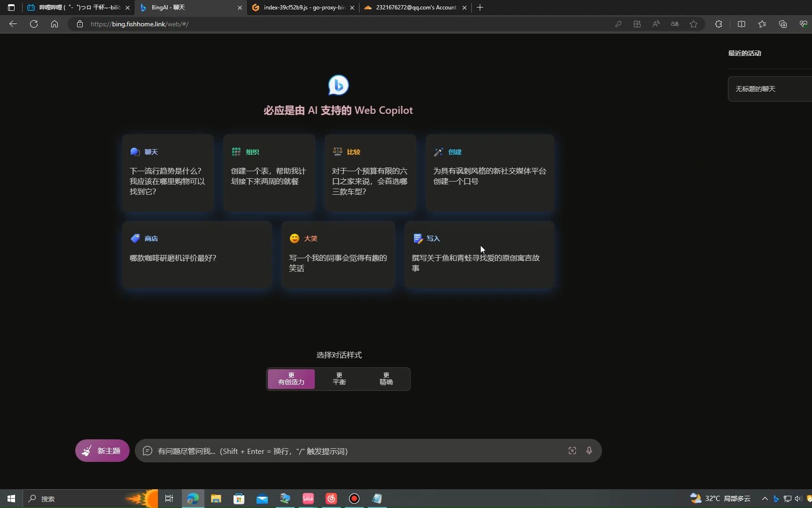This screenshot has height=508, width=812.
Task: Switch to the bilibili tab
Action: 74,8
